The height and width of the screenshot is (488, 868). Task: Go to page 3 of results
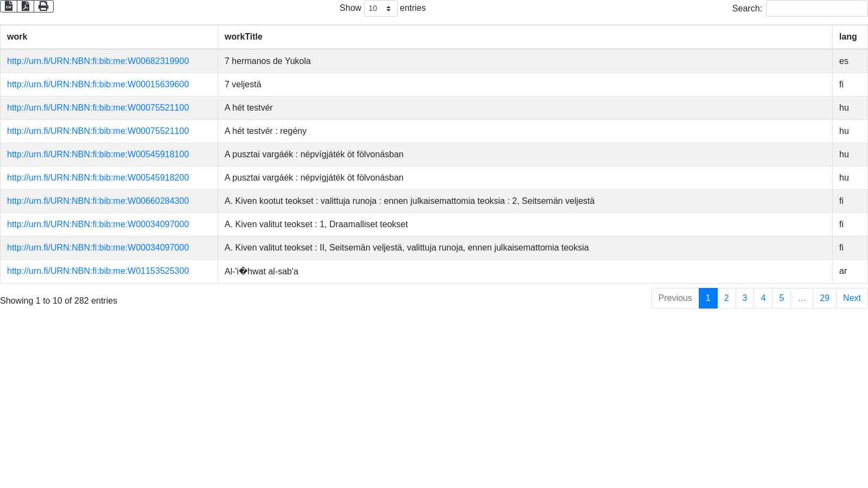(x=745, y=298)
